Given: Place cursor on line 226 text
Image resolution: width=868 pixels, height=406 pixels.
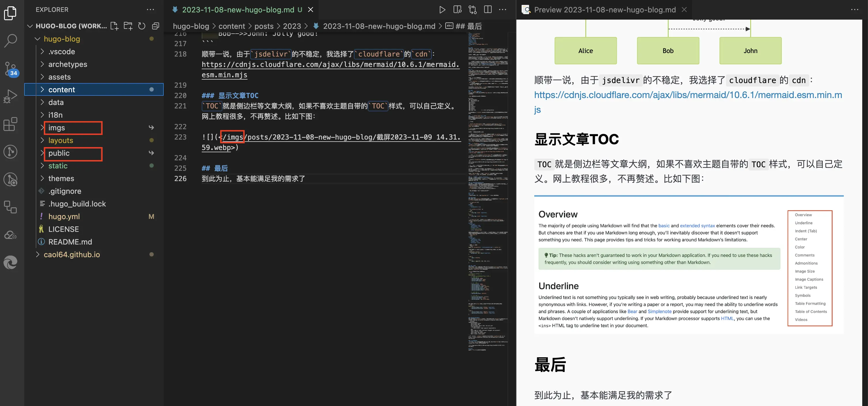Looking at the screenshot, I should pos(253,179).
